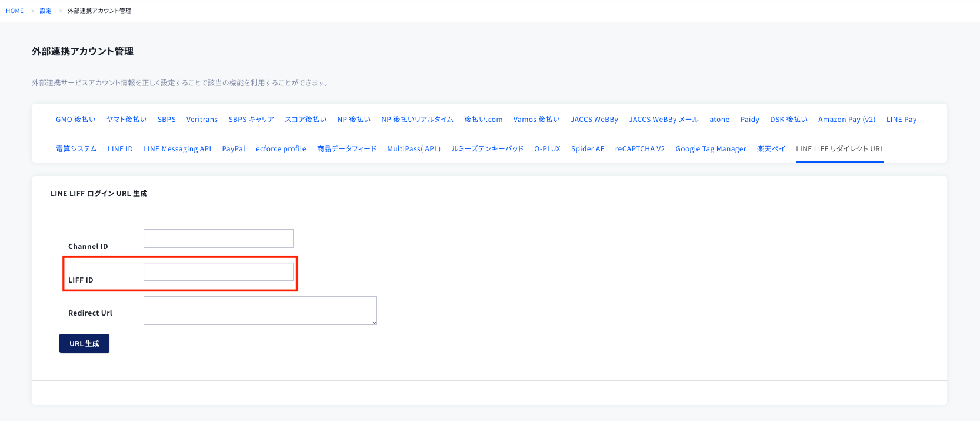Select the LINE Messaging API tab

(177, 149)
